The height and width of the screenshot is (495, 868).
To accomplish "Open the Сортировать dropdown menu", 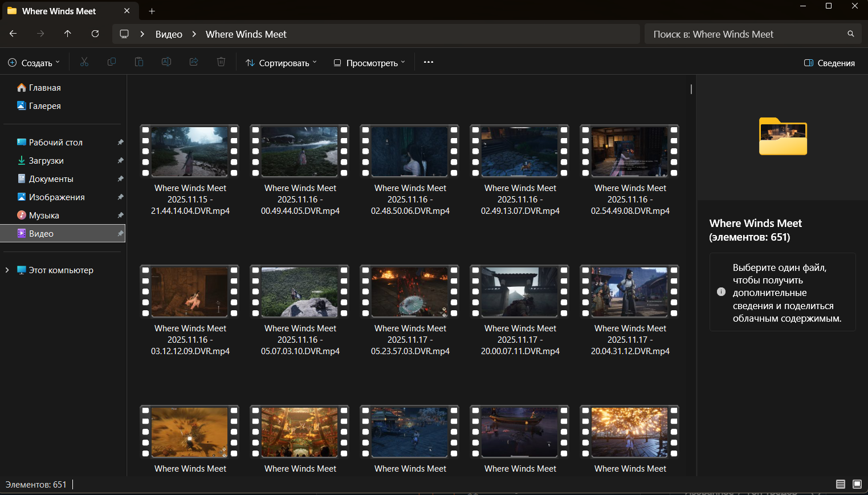I will click(x=281, y=63).
